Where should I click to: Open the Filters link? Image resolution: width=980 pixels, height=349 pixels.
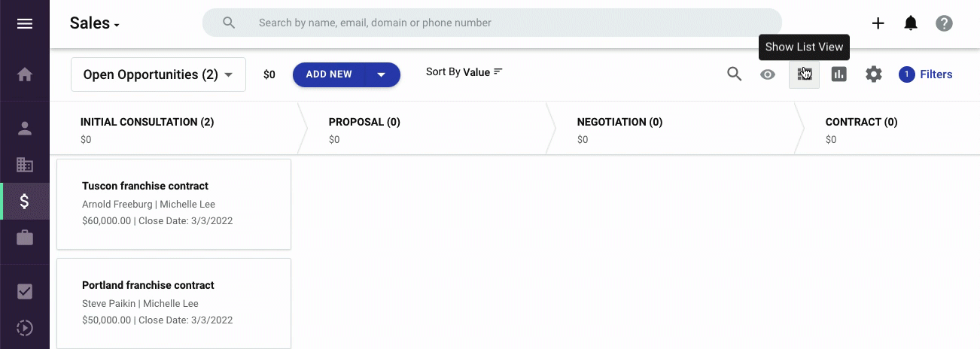click(926, 74)
